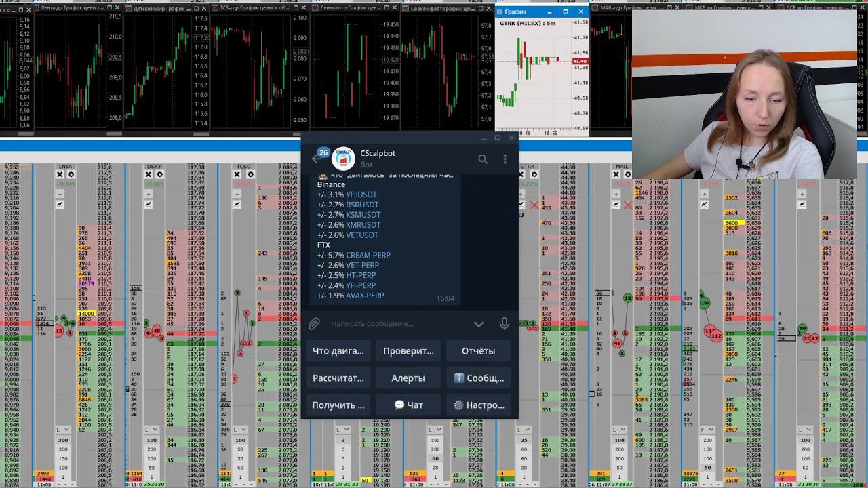This screenshot has width=868, height=488.
Task: Select the 'ДетскийМир График' chart window title
Action: [158, 8]
